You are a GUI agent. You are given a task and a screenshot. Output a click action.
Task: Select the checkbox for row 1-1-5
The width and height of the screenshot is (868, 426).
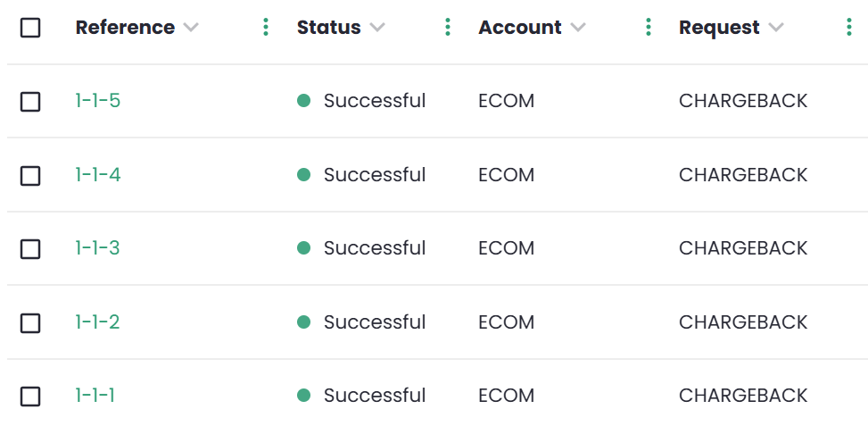pos(30,102)
